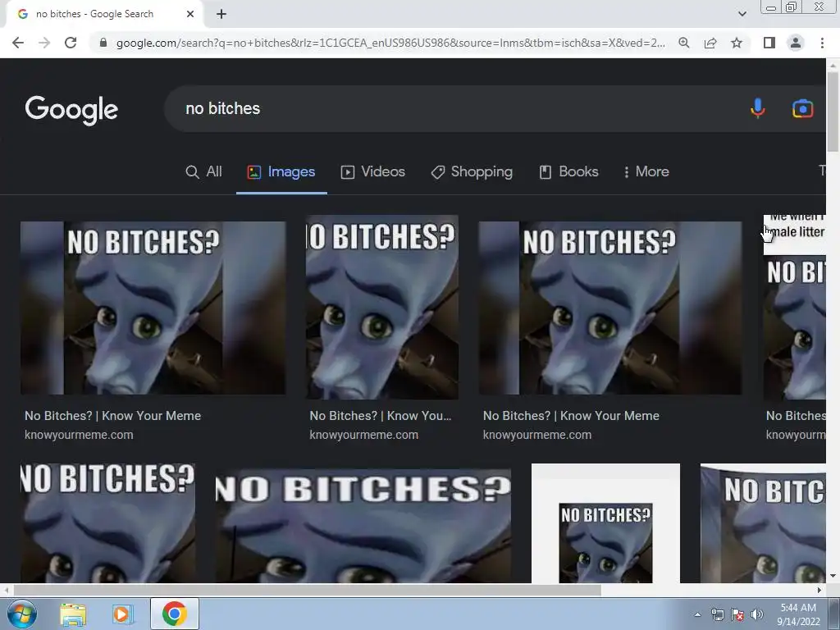Switch to the Videos tab
This screenshot has width=840, height=630.
373,171
